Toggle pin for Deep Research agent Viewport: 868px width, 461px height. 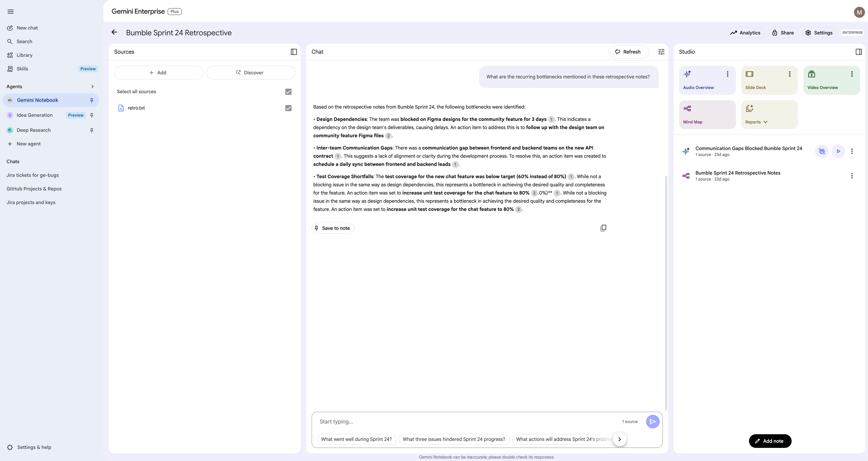click(x=92, y=130)
